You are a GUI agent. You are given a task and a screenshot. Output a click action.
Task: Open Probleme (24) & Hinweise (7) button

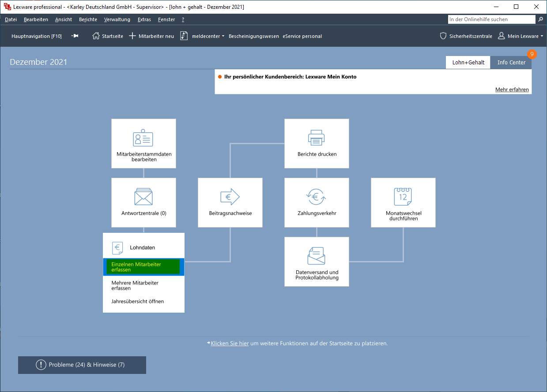(82, 365)
